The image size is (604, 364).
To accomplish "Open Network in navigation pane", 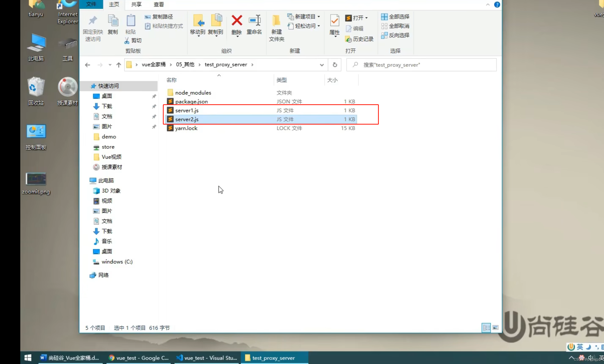I will pyautogui.click(x=103, y=275).
